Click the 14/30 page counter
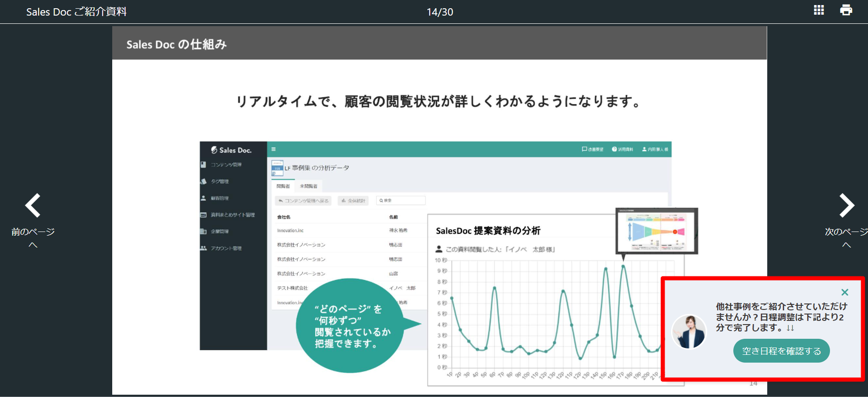This screenshot has height=397, width=868. pyautogui.click(x=440, y=12)
